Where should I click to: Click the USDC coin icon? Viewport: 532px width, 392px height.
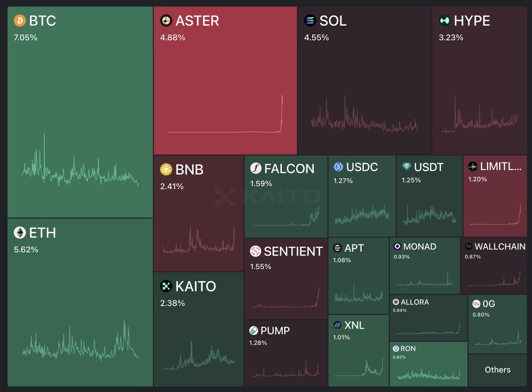point(339,167)
